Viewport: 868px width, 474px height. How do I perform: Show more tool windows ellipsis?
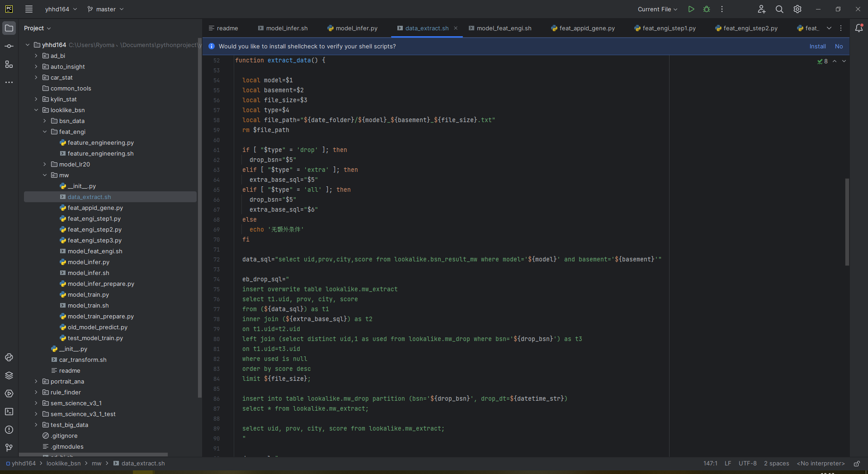pyautogui.click(x=9, y=82)
